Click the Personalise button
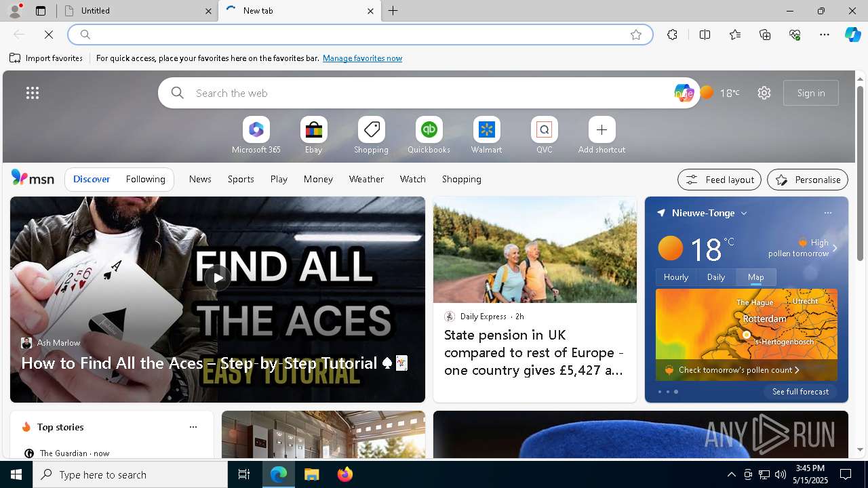 (808, 180)
